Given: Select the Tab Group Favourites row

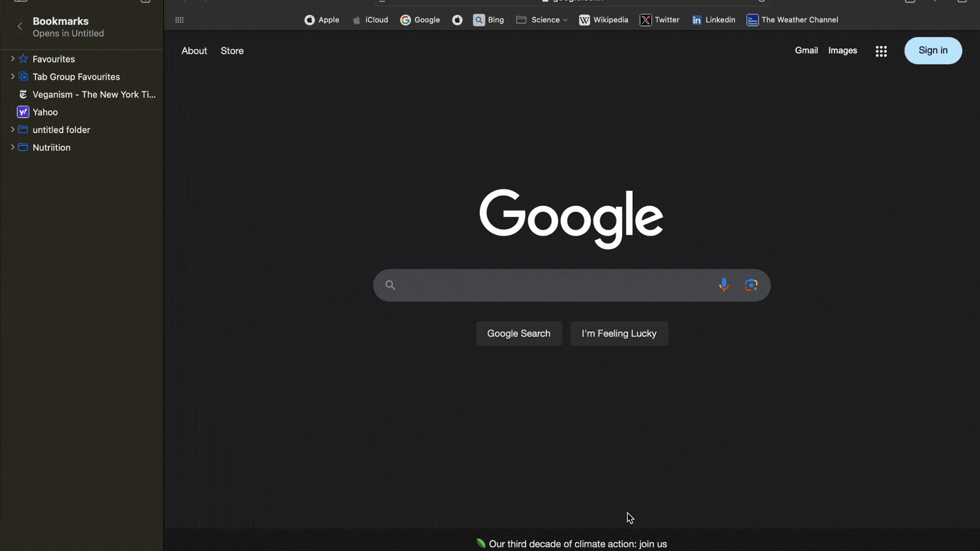Looking at the screenshot, I should [x=82, y=77].
